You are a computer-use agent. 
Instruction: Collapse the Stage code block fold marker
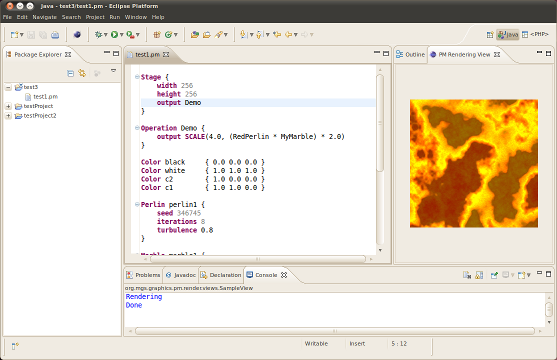click(x=137, y=77)
